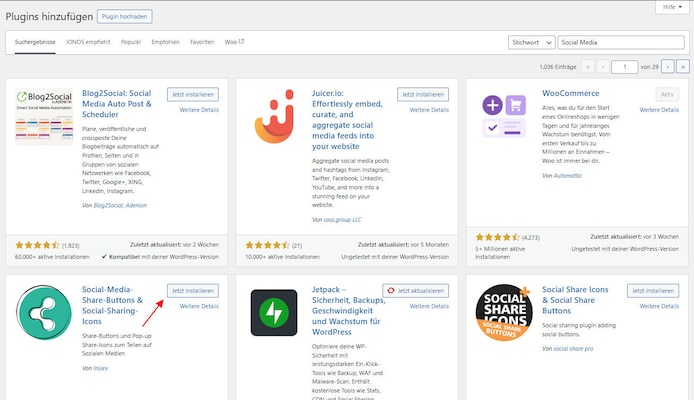This screenshot has height=400, width=694.
Task: Open the Social Share Icons round logo
Action: coord(504,312)
